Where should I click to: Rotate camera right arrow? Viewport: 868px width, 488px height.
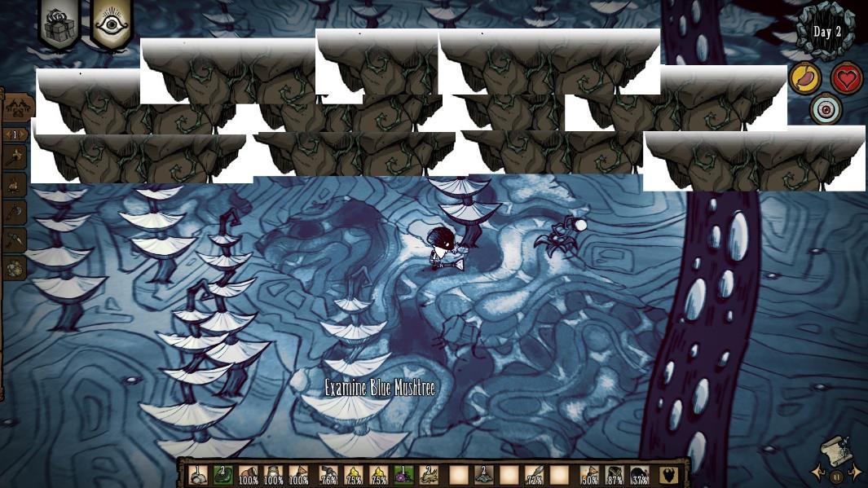856,473
